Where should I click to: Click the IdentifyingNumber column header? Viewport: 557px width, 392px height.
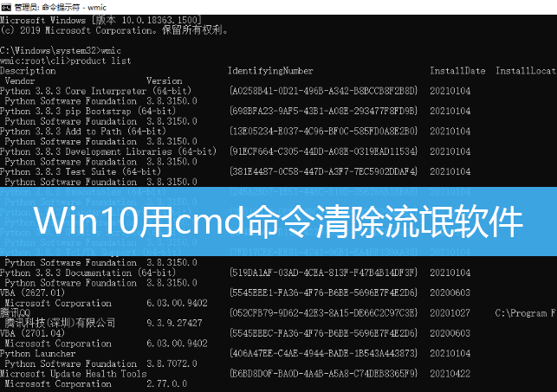pyautogui.click(x=270, y=70)
